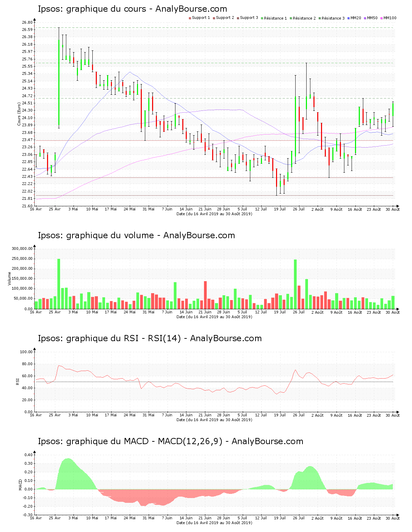This screenshot has width=412, height=532.
Task: Click the 300,000.00 volume axis value
Action: click(22, 248)
